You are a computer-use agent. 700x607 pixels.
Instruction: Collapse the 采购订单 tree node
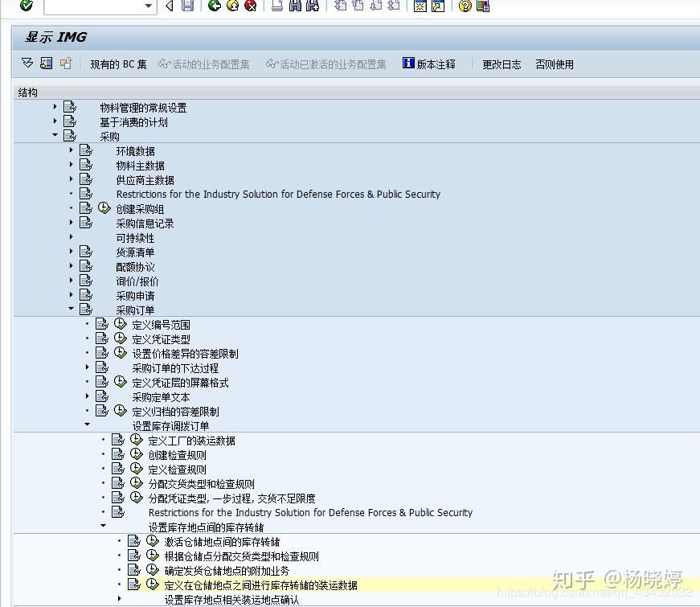click(72, 310)
